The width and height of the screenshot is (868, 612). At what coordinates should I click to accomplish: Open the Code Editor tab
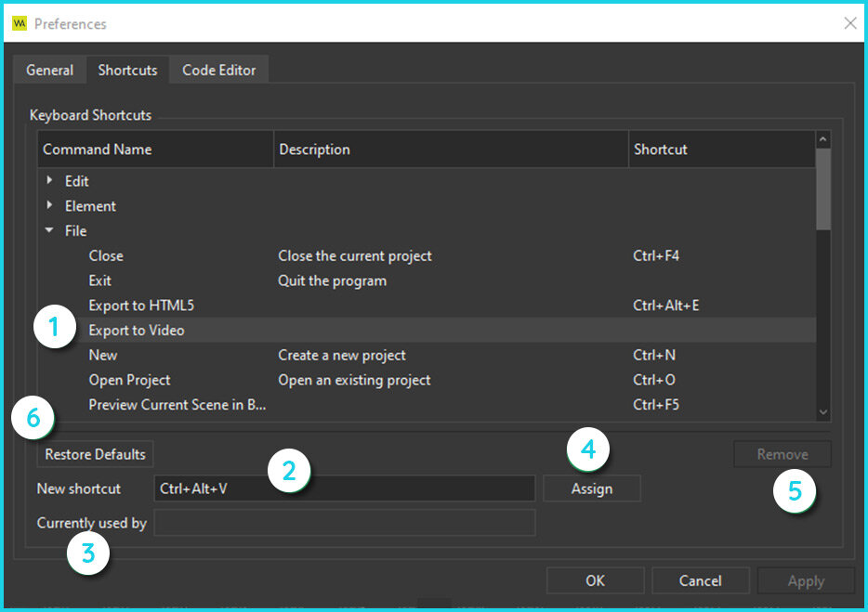pos(219,71)
